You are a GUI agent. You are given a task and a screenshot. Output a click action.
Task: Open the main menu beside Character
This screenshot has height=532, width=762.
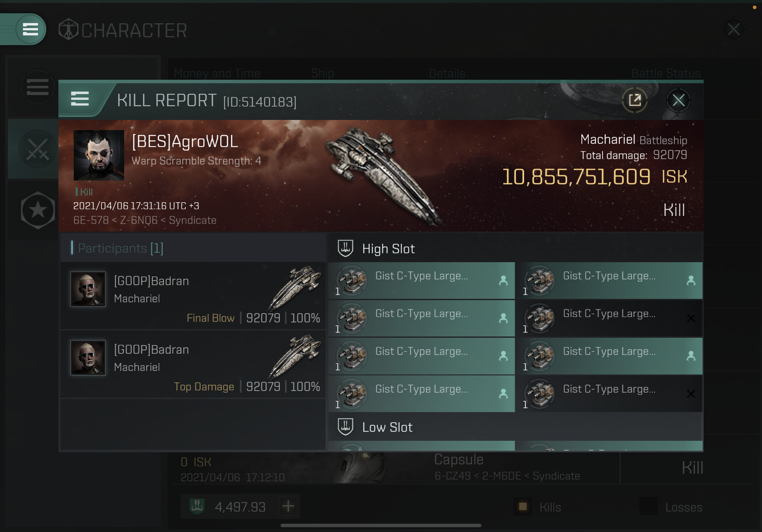coord(30,29)
